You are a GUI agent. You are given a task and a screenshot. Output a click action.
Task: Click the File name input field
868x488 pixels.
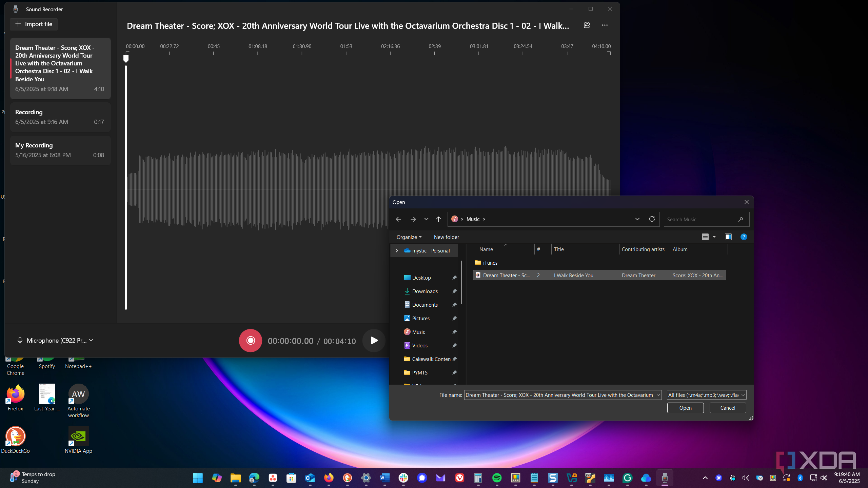tap(563, 395)
